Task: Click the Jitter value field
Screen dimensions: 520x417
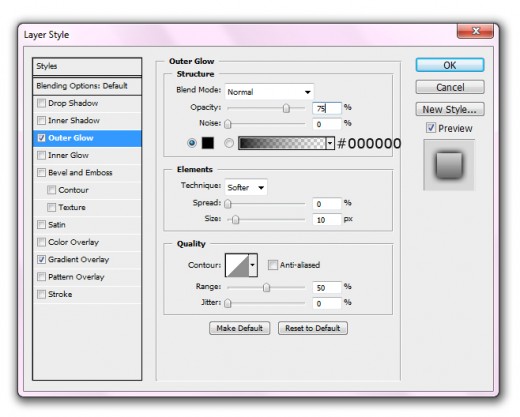Action: 327,303
